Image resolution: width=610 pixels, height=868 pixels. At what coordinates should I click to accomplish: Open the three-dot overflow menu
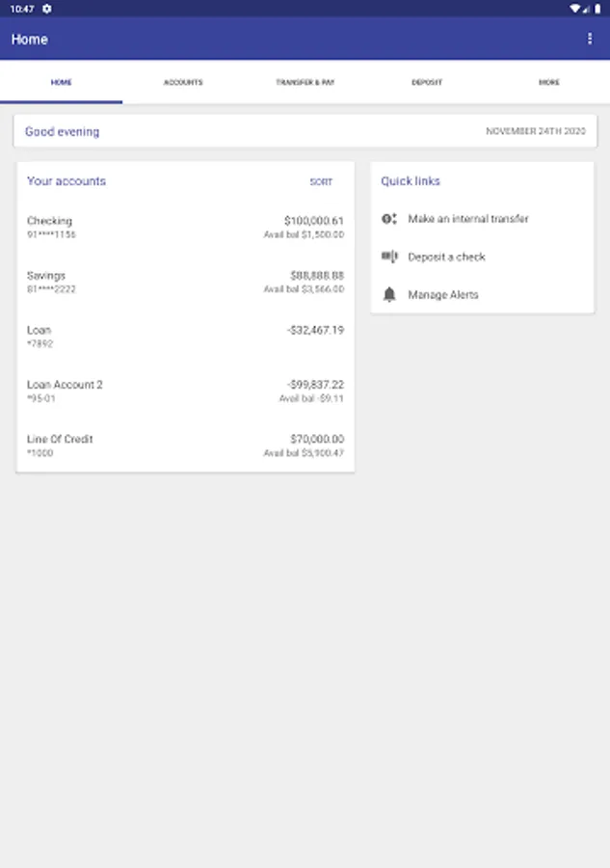click(x=590, y=40)
